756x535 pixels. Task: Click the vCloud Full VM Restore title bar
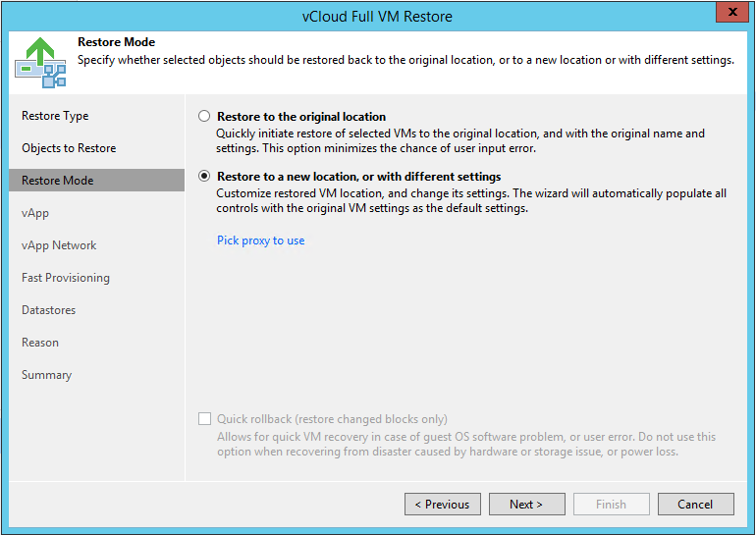[377, 17]
